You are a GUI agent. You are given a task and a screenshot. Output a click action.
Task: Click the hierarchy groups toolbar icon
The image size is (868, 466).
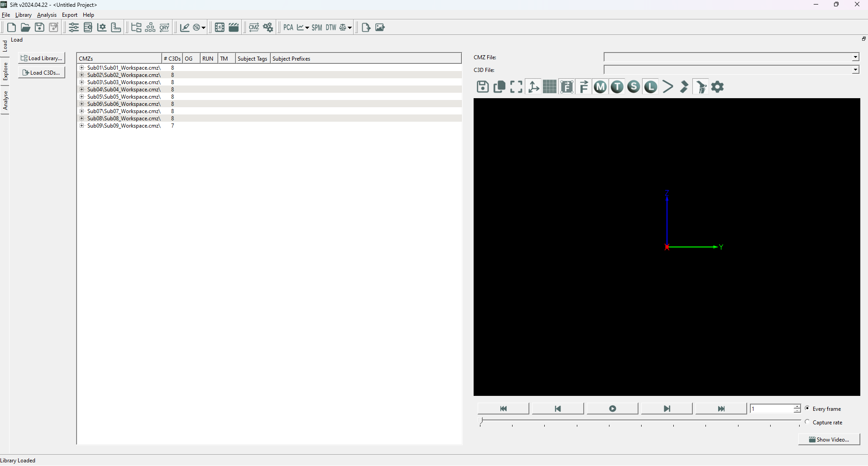pos(150,28)
